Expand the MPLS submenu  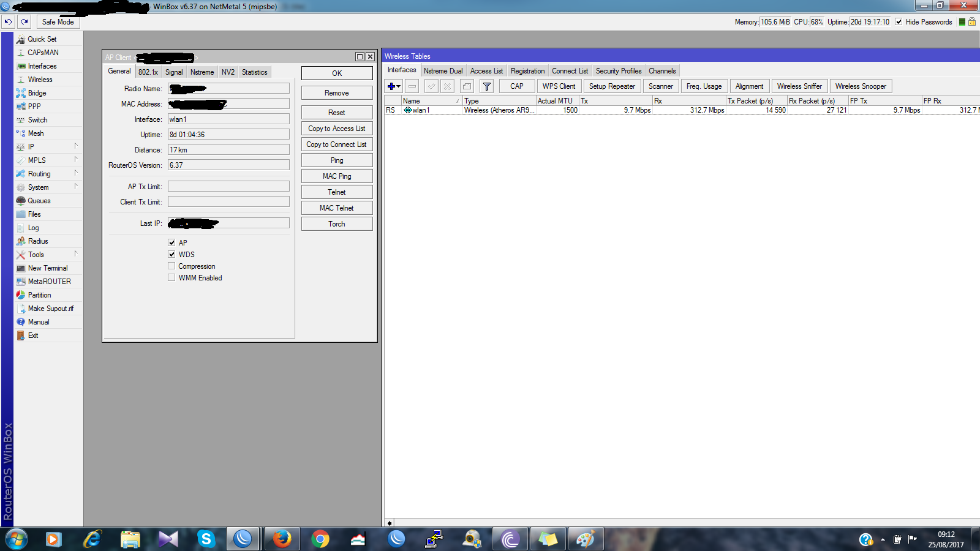[x=76, y=160]
